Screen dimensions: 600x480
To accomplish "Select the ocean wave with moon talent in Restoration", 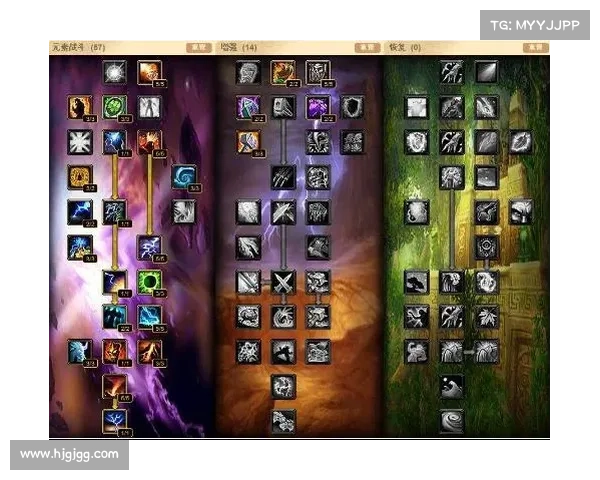I will tap(452, 387).
